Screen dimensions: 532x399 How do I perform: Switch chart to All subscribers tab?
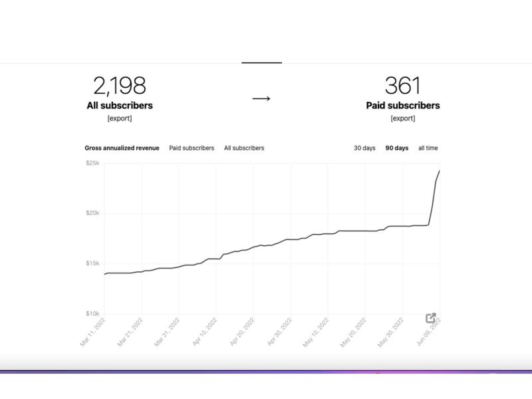click(244, 148)
